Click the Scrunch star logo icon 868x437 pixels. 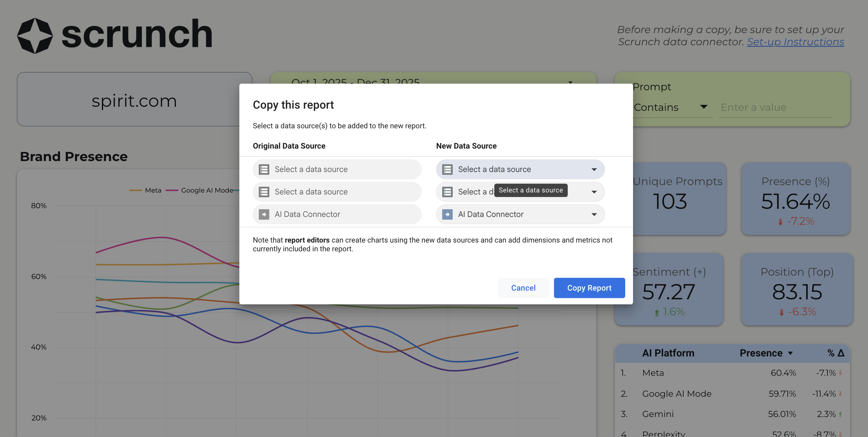tap(35, 36)
